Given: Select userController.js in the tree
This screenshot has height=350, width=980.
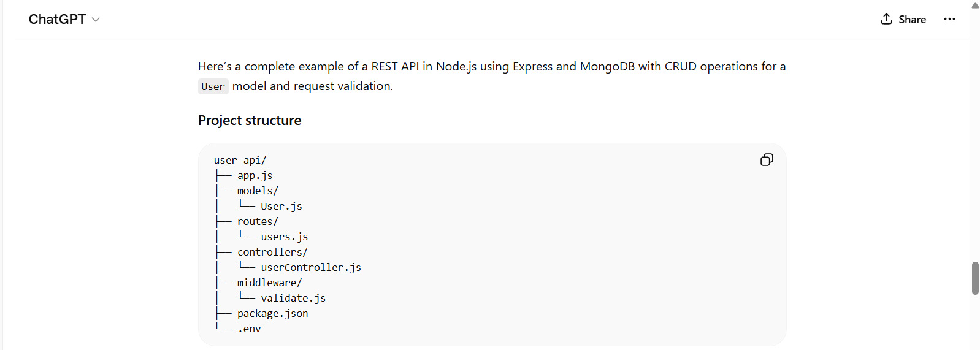Looking at the screenshot, I should click(310, 268).
